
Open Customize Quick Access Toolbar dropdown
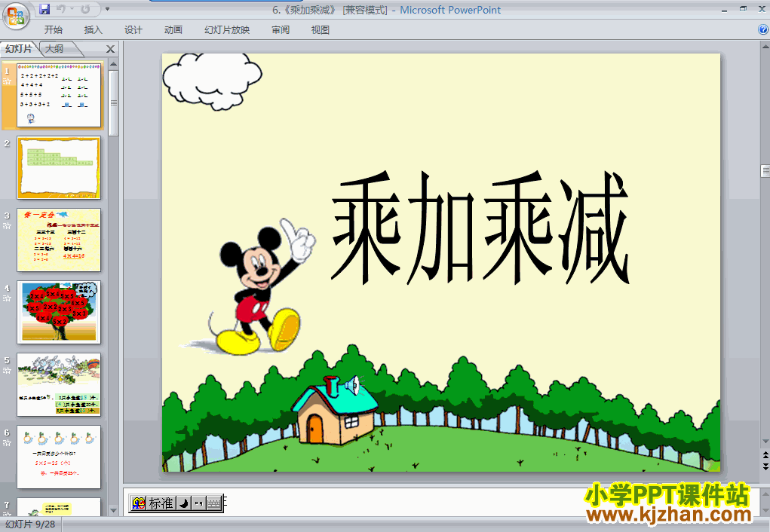[x=108, y=9]
